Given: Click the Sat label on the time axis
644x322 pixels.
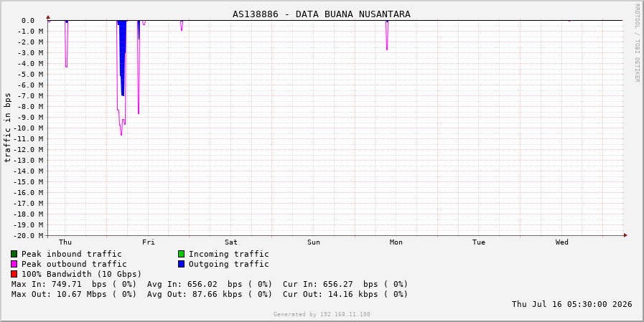Looking at the screenshot, I should click(x=231, y=242).
